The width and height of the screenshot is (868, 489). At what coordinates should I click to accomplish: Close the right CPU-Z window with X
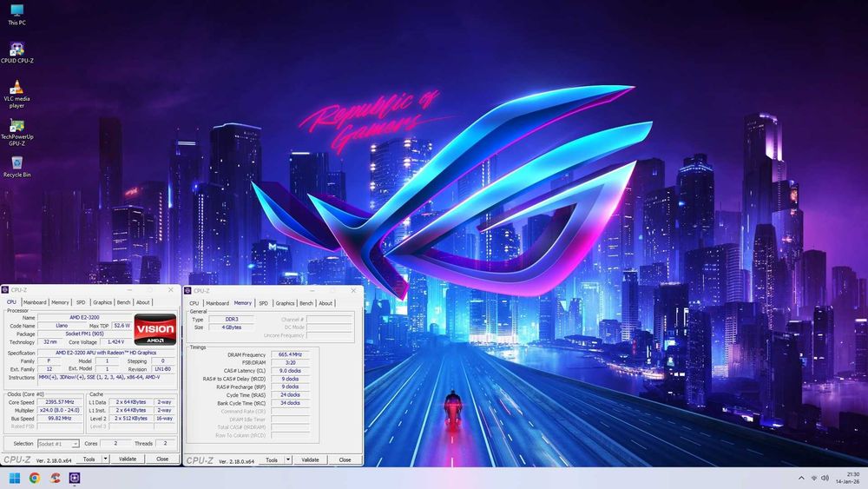[353, 291]
